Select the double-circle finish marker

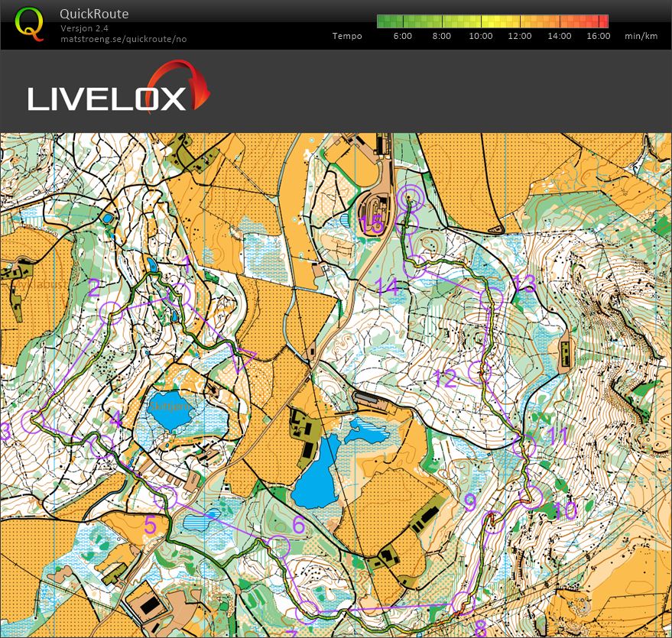tap(410, 198)
